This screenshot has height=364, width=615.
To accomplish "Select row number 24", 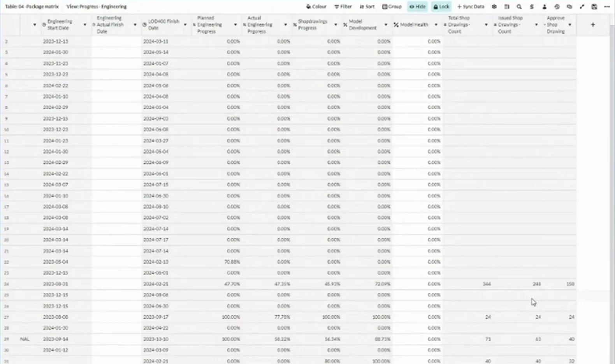I will coord(7,284).
